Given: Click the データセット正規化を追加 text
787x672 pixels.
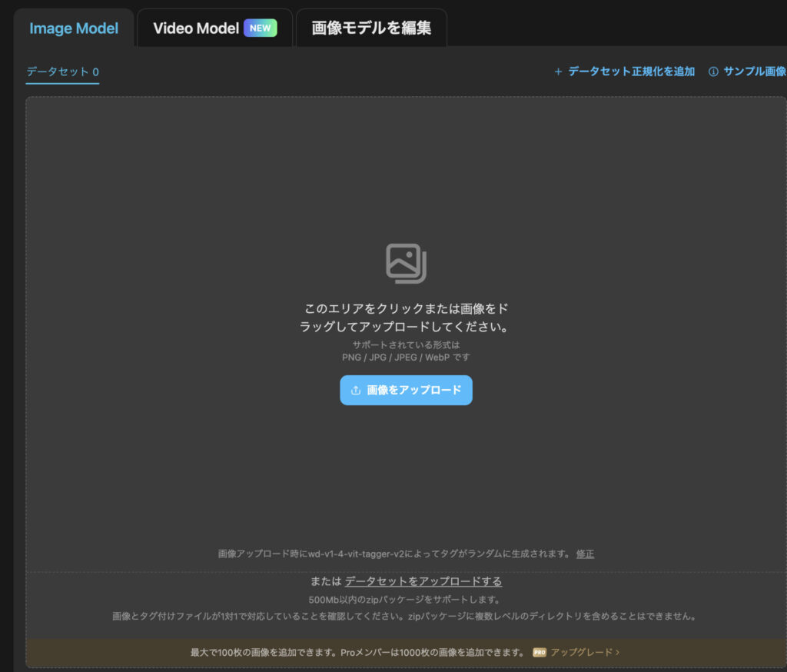Looking at the screenshot, I should point(631,72).
